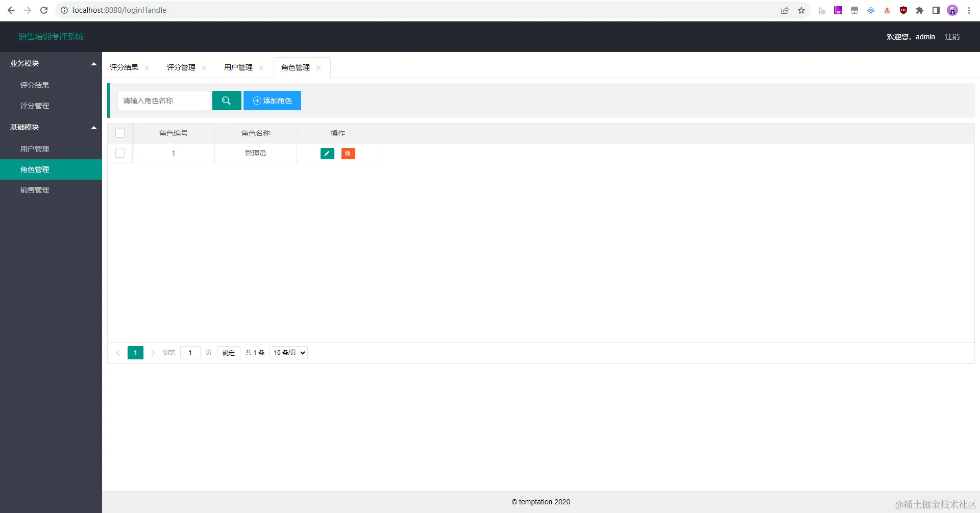Click the admin username in header
This screenshot has height=513, width=980.
925,37
